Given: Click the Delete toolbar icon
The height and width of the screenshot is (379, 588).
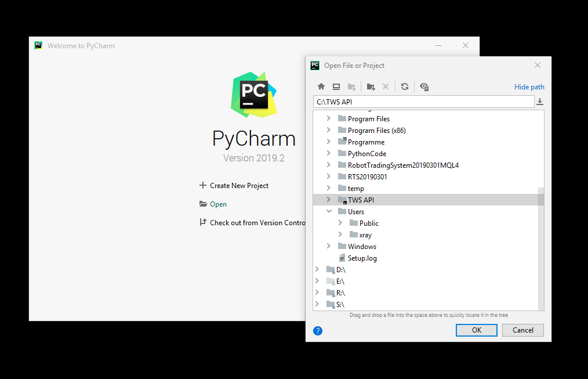Looking at the screenshot, I should pyautogui.click(x=386, y=86).
